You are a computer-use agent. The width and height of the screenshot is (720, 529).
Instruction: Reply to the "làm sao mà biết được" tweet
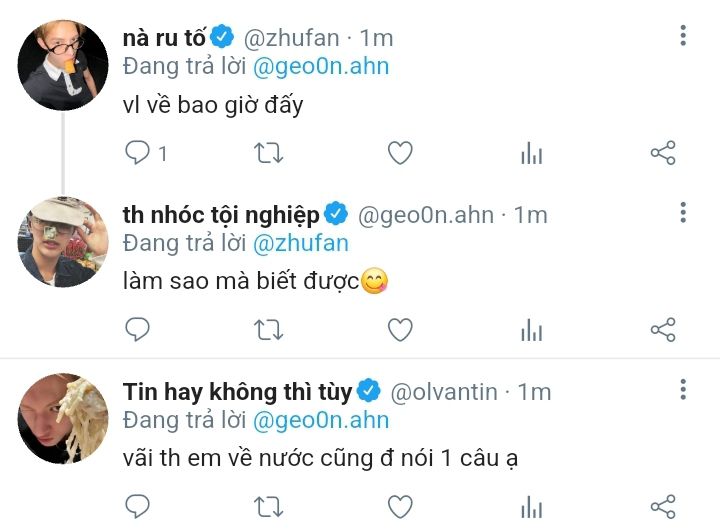tap(137, 329)
